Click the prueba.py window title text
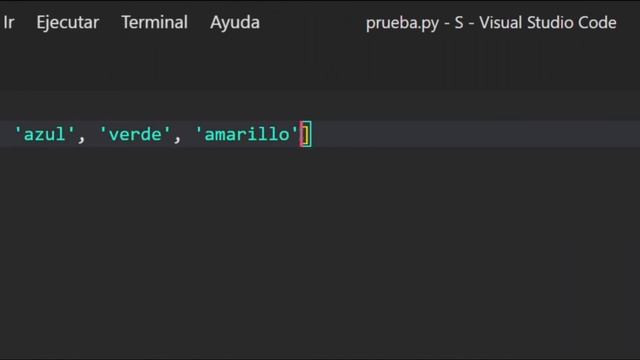Image resolution: width=640 pixels, height=360 pixels. (x=491, y=23)
